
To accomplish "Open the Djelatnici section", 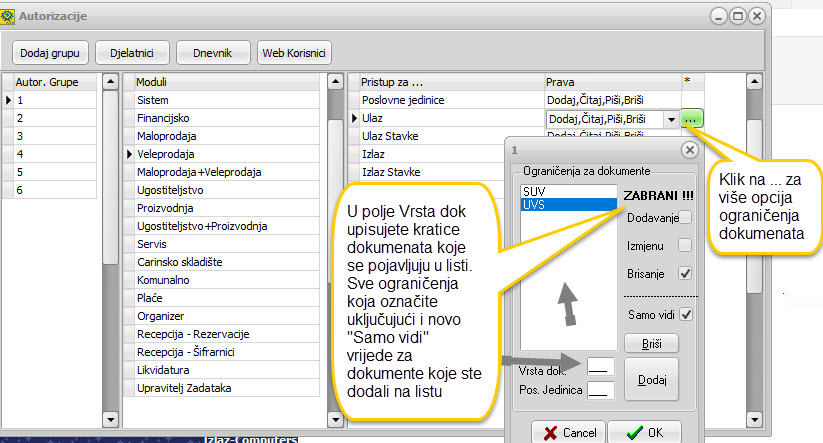I will [x=133, y=51].
